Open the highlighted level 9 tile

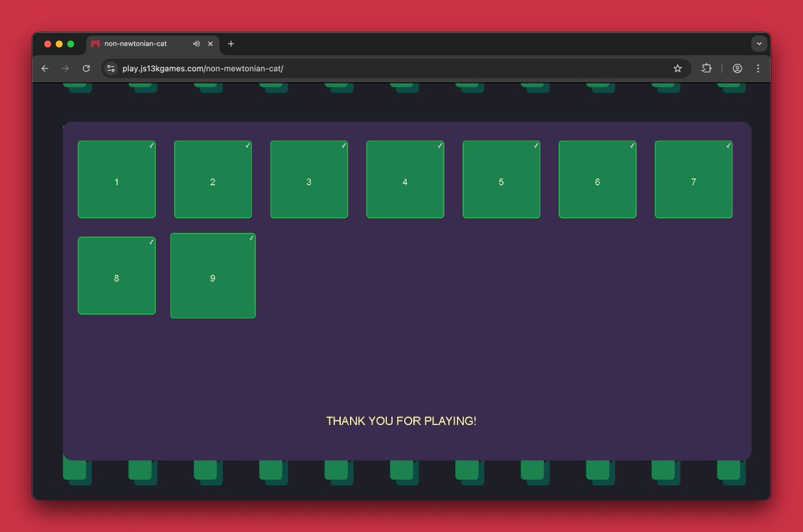(x=213, y=276)
